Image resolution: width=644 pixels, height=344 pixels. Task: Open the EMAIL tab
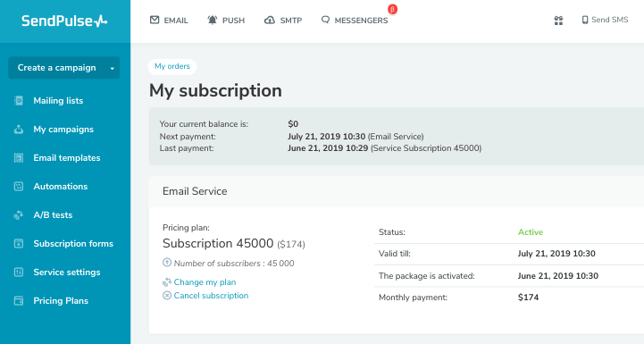169,21
